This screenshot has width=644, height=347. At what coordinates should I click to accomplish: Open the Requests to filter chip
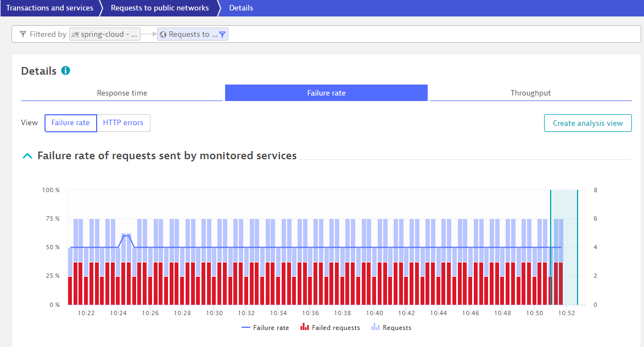click(189, 35)
